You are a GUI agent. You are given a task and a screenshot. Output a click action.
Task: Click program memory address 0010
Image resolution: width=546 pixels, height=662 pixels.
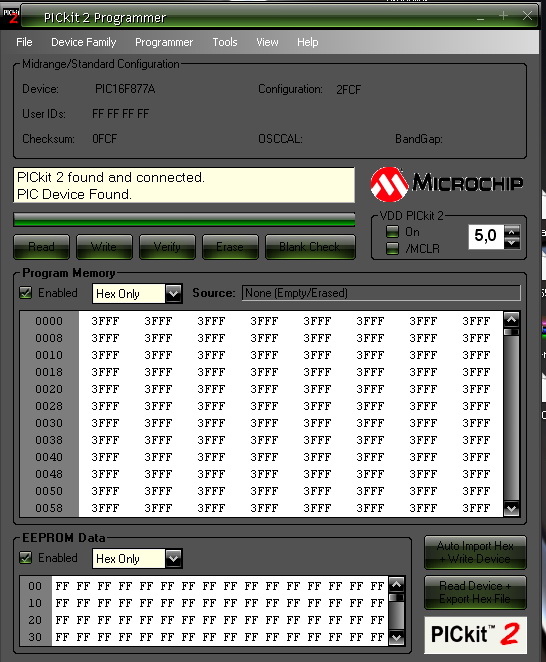[x=49, y=355]
